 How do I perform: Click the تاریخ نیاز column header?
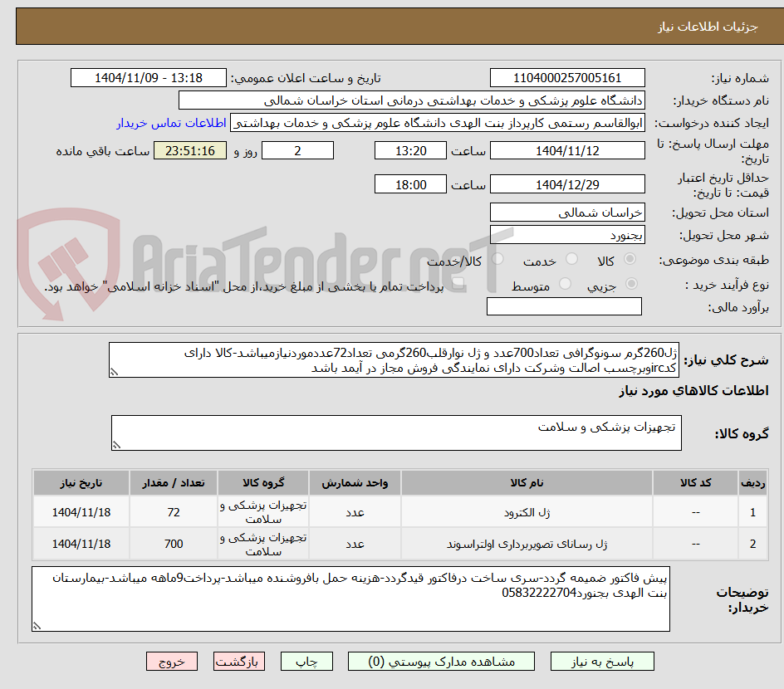pyautogui.click(x=81, y=482)
